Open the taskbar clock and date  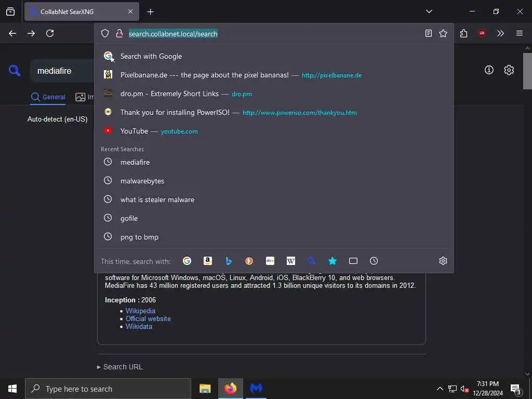(487, 389)
